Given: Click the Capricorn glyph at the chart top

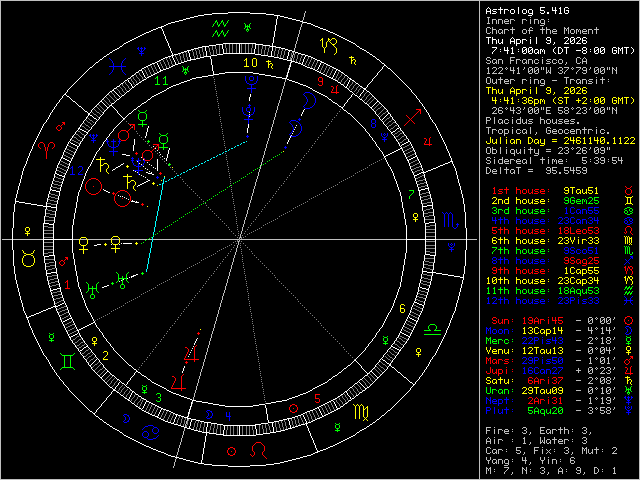Looking at the screenshot, I should pyautogui.click(x=328, y=43).
